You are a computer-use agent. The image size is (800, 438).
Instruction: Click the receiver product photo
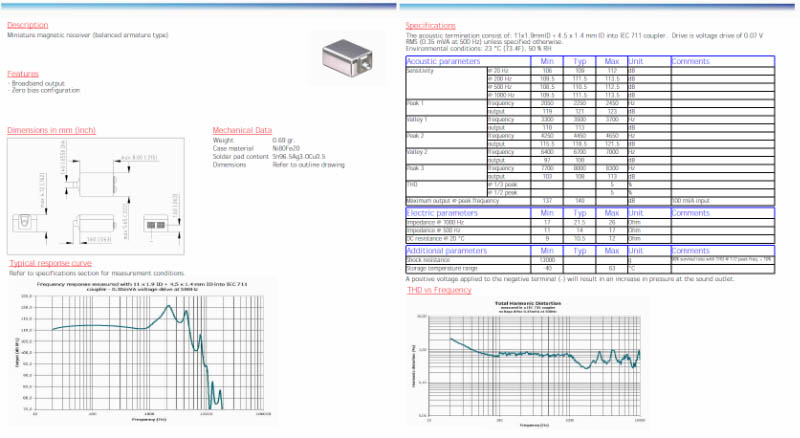(347, 58)
